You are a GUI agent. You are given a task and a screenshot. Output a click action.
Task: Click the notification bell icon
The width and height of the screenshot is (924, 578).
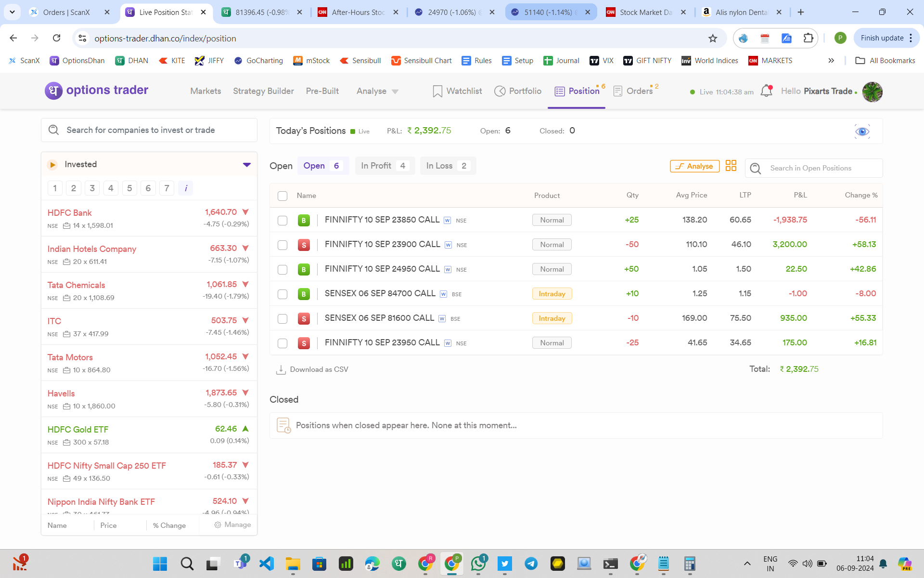click(x=766, y=91)
